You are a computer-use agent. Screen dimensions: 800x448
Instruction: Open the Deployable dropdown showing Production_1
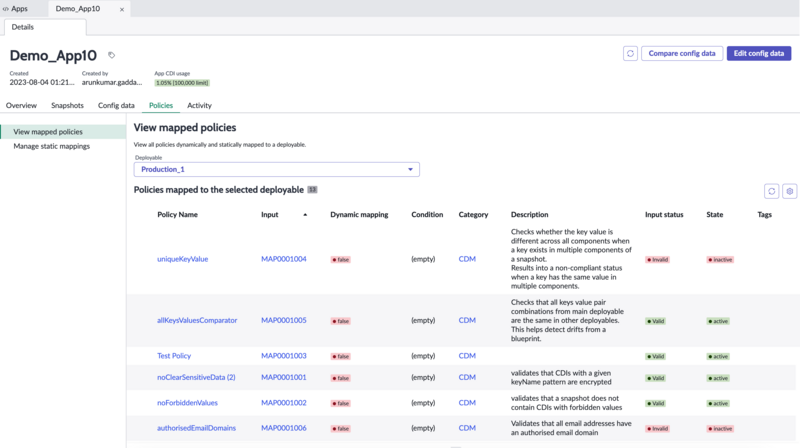pyautogui.click(x=277, y=169)
